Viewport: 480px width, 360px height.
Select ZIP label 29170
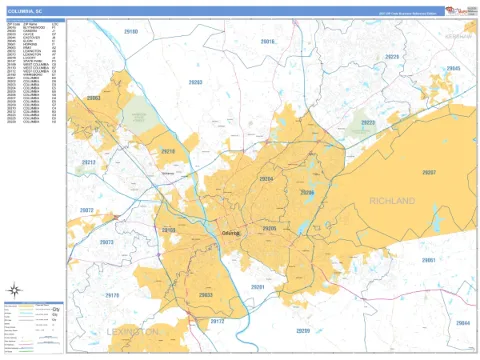coord(112,295)
